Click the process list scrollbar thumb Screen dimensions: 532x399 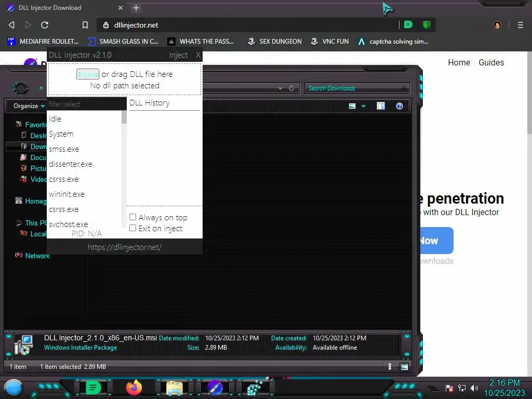124,117
